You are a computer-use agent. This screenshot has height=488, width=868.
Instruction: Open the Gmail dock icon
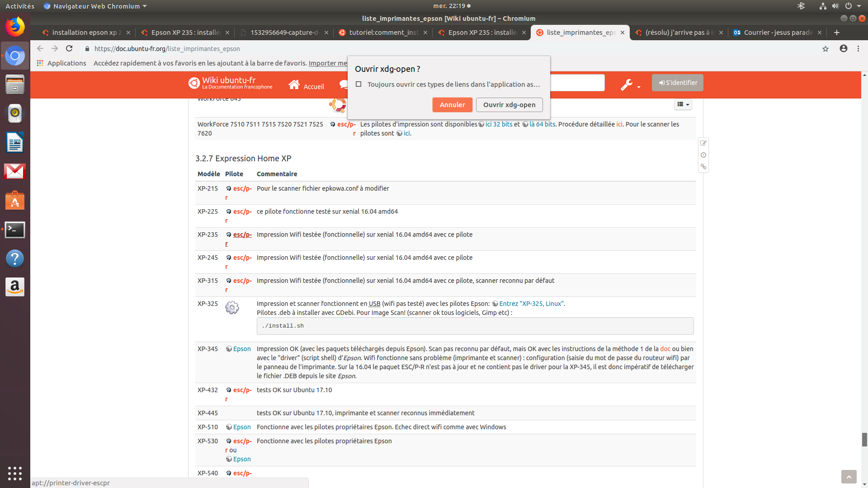pyautogui.click(x=15, y=171)
